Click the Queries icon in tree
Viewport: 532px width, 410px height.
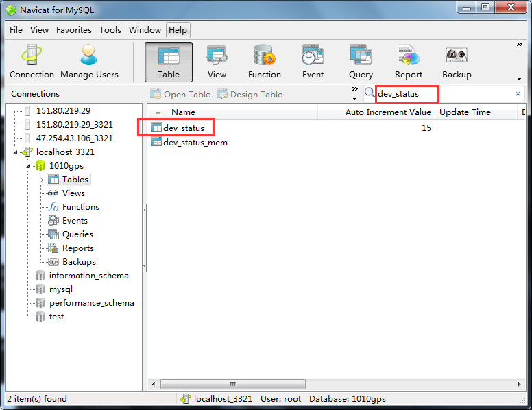53,234
